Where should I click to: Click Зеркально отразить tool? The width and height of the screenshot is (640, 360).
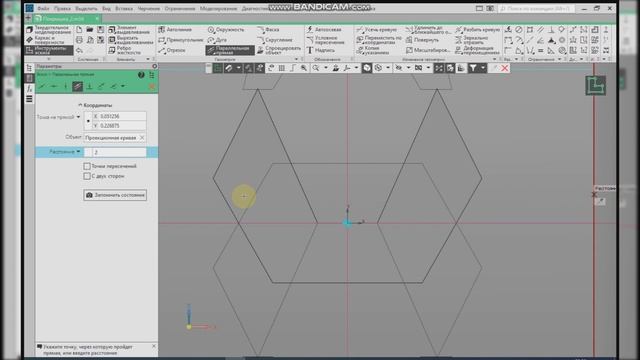[x=472, y=40]
